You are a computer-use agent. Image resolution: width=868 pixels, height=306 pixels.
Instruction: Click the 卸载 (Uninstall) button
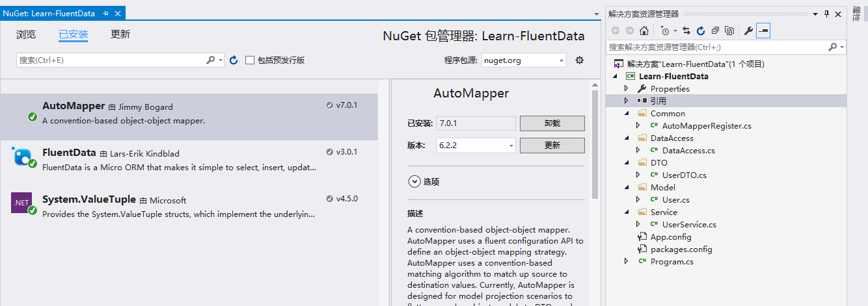(x=552, y=123)
